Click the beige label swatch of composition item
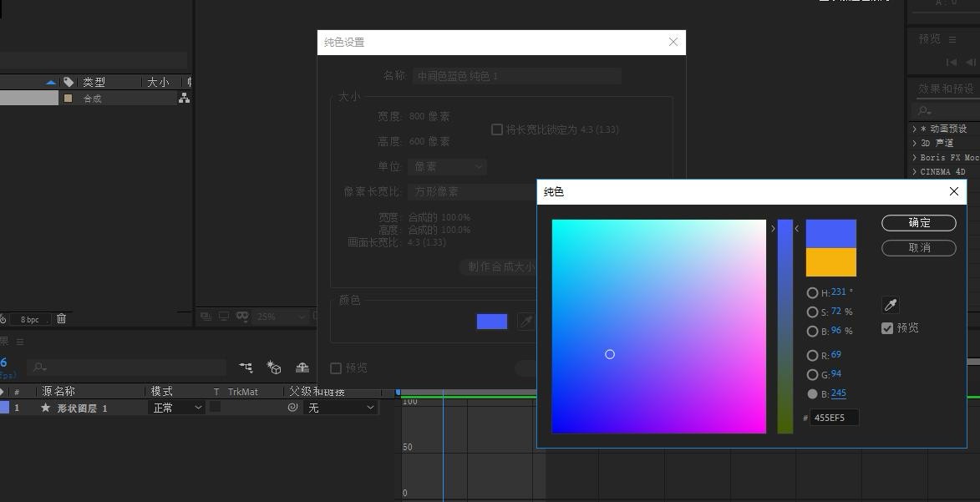This screenshot has width=980, height=502. pyautogui.click(x=69, y=99)
